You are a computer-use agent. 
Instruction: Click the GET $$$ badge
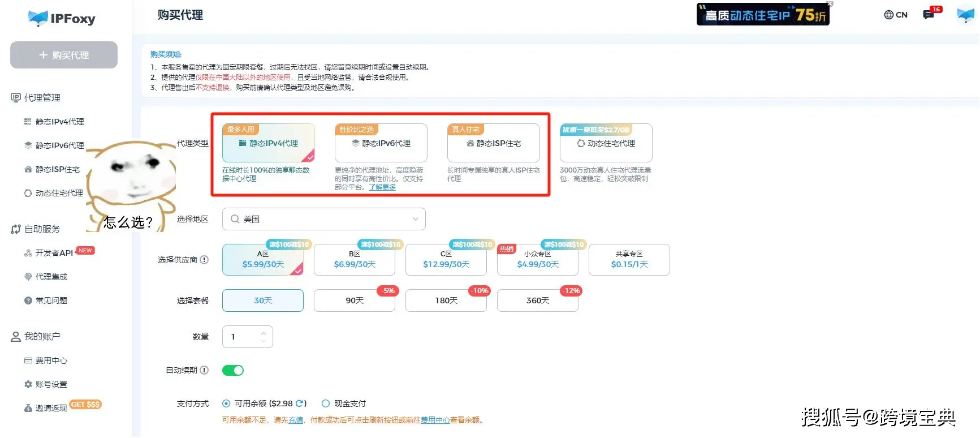coord(85,405)
